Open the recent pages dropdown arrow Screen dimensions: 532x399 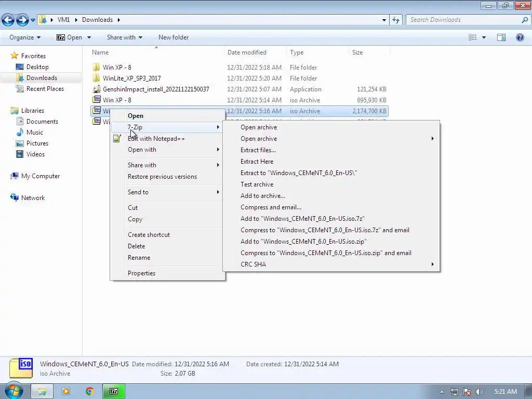(33, 20)
